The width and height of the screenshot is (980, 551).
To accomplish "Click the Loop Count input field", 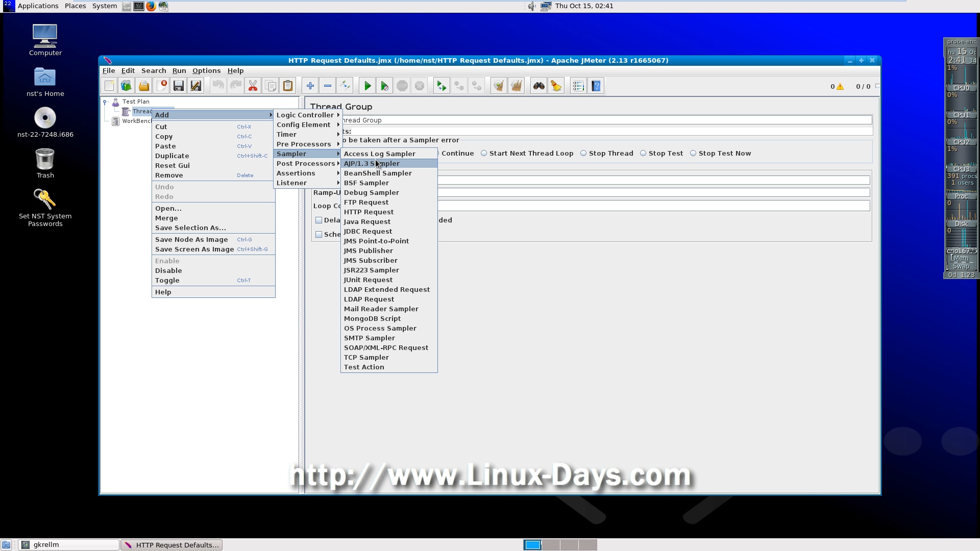I will [653, 206].
